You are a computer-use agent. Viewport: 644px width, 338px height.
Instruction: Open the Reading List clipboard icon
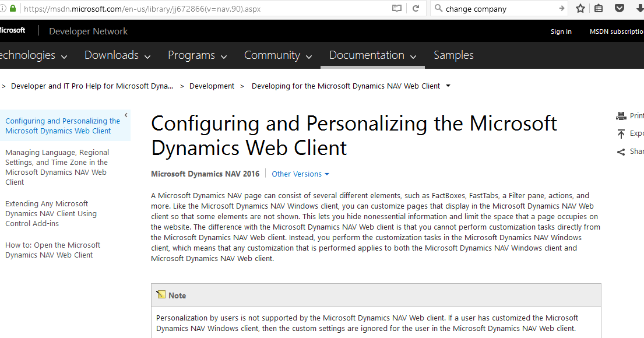[598, 9]
